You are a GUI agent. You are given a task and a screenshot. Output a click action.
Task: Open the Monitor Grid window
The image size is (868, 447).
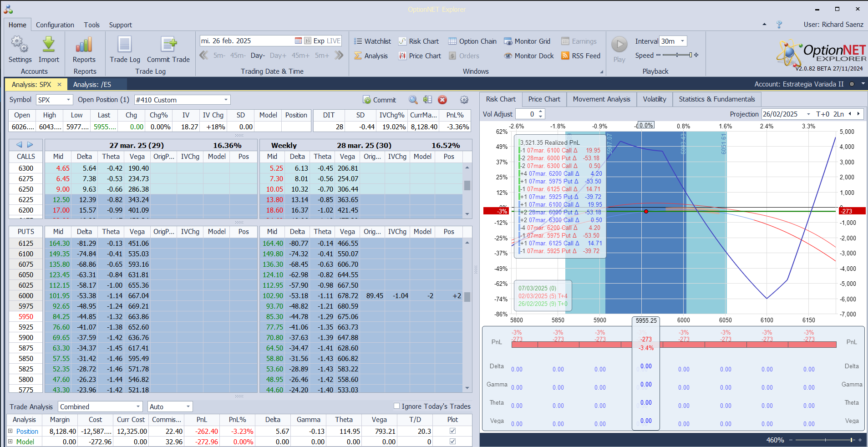[527, 41]
